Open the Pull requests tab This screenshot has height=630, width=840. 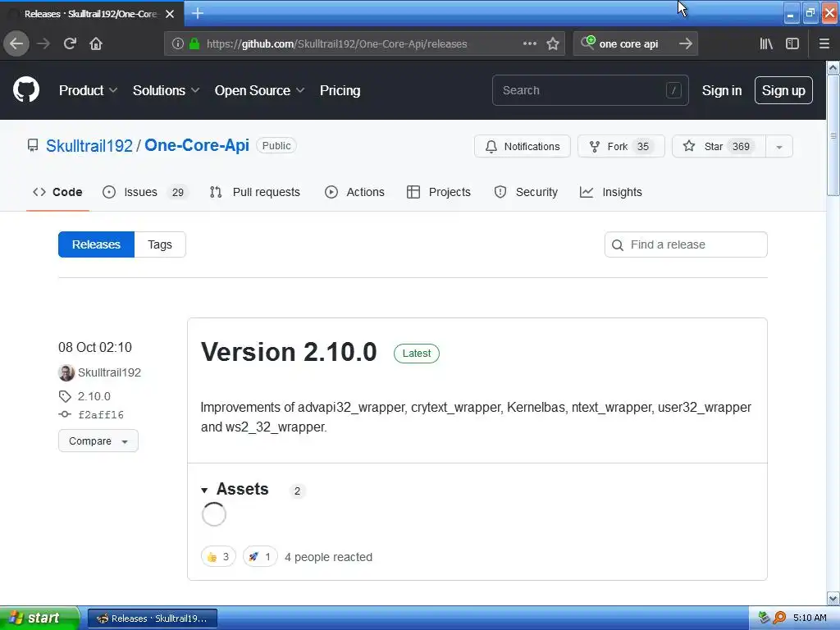(255, 192)
